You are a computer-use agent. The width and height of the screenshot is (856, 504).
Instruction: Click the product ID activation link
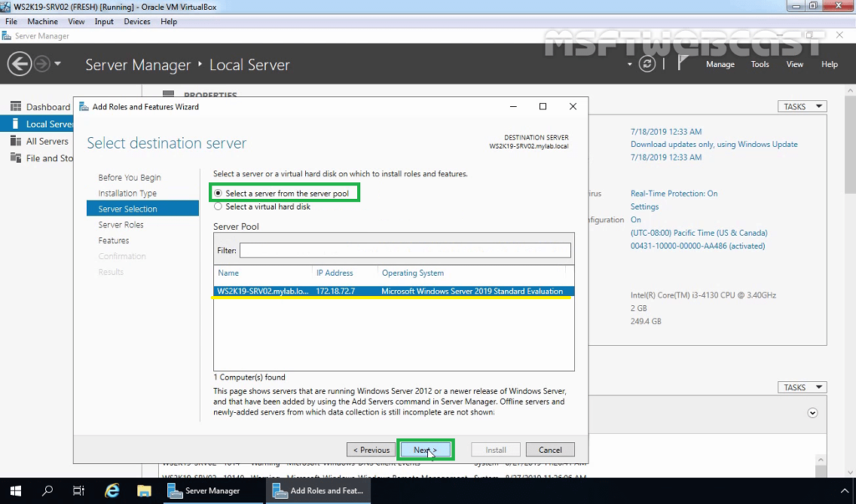click(x=697, y=246)
